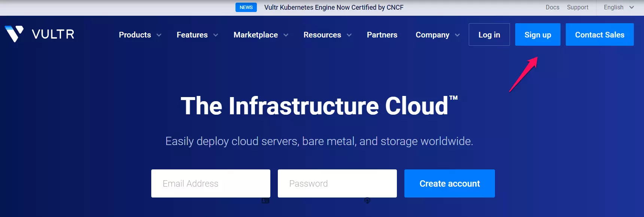Click the Create account button
This screenshot has width=644, height=217.
pos(450,183)
